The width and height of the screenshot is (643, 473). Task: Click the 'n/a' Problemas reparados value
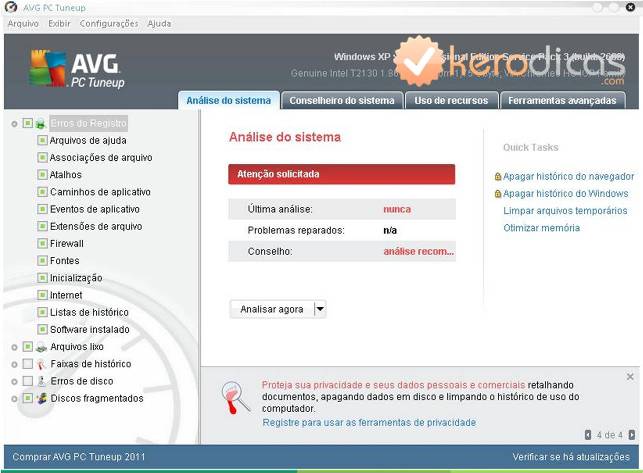coord(390,231)
